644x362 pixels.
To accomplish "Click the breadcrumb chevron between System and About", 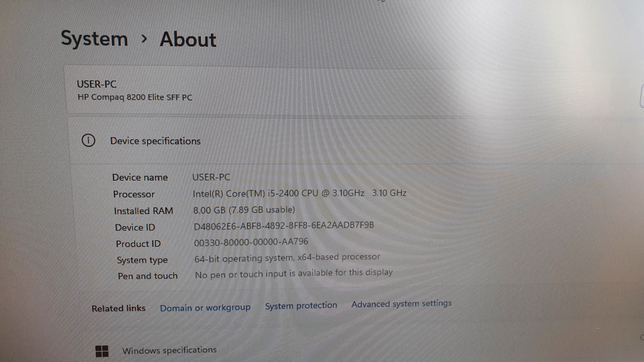I will coord(144,39).
